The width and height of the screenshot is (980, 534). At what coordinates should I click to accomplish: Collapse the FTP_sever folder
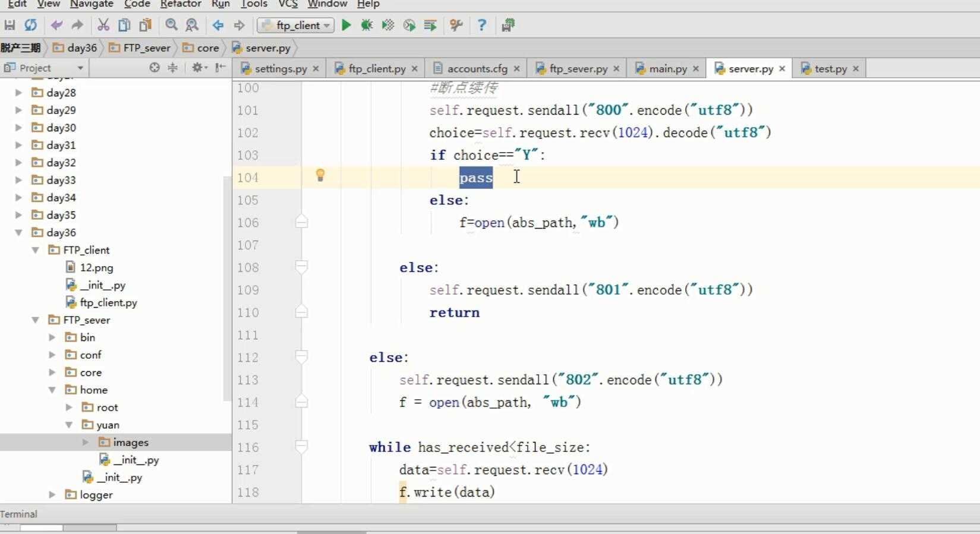(35, 320)
